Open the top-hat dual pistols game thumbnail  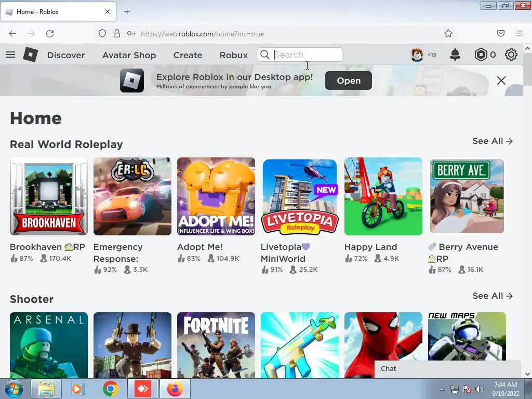coord(132,345)
